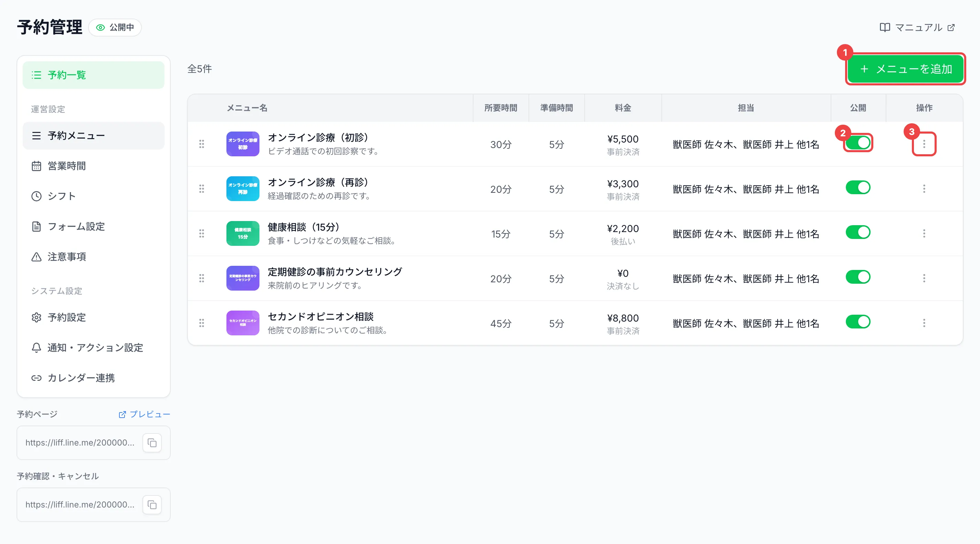Open 注意事項 in the sidebar
The height and width of the screenshot is (544, 980).
[94, 257]
